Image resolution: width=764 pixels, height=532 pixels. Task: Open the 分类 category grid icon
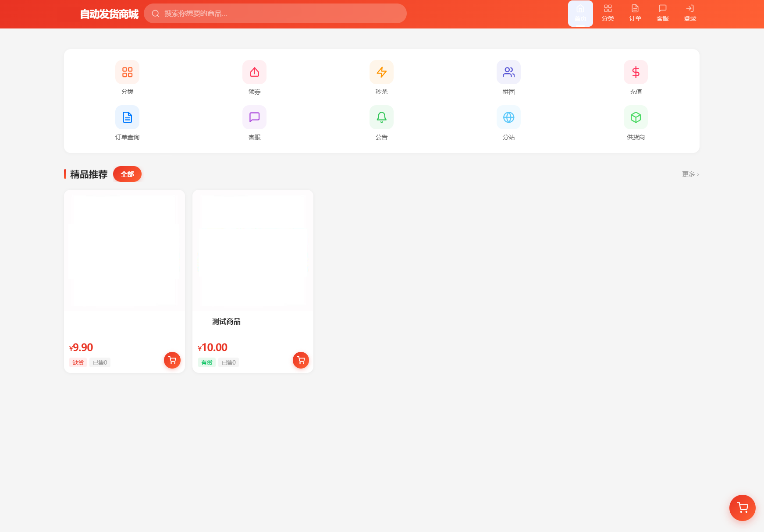(x=127, y=72)
